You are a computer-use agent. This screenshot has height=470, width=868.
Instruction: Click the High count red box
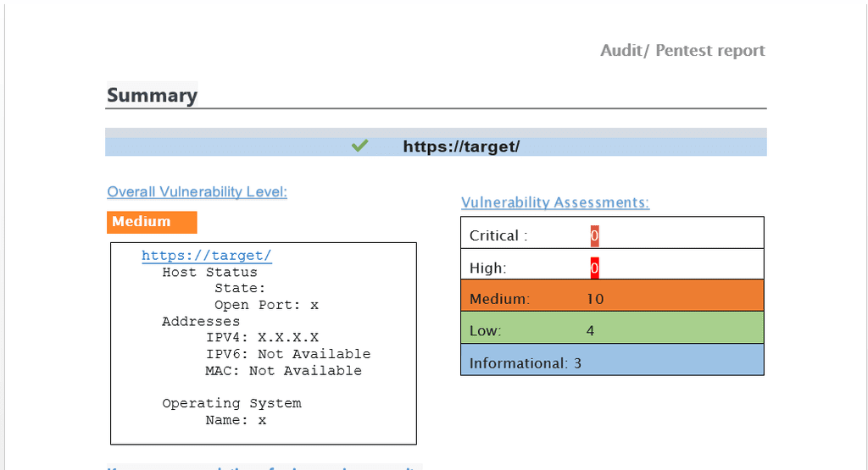click(595, 268)
